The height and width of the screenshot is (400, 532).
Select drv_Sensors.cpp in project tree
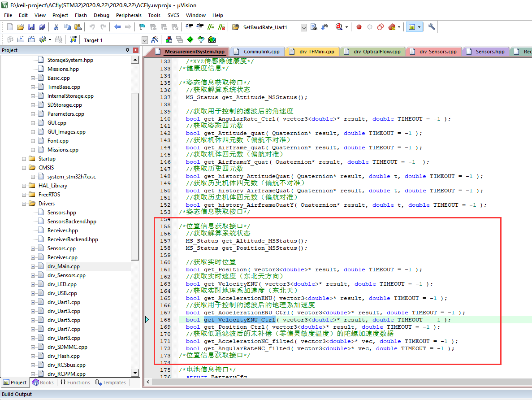coord(66,275)
